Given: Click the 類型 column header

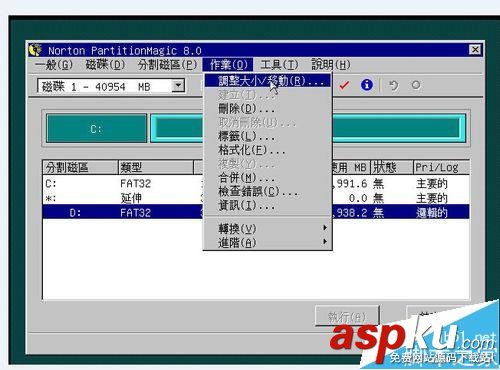Looking at the screenshot, I should click(x=156, y=167).
